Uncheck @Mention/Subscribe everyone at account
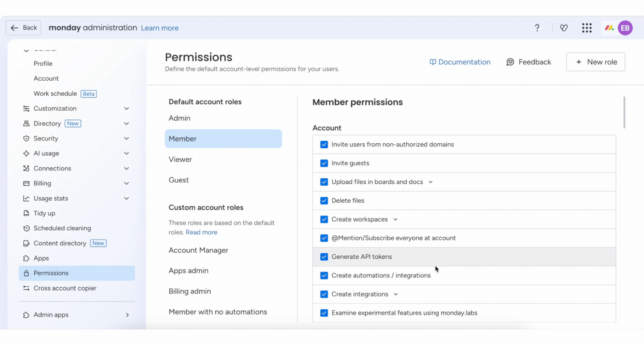This screenshot has width=644, height=345. (x=324, y=238)
